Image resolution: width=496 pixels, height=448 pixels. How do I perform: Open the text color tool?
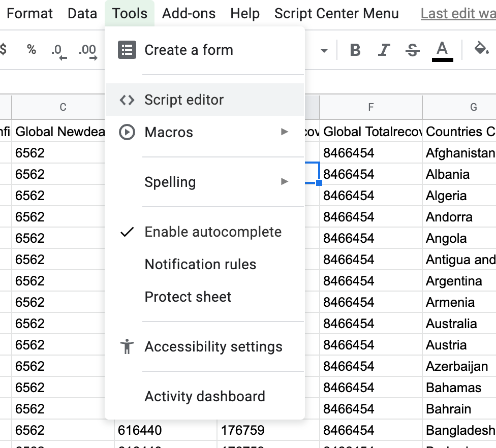(x=442, y=49)
